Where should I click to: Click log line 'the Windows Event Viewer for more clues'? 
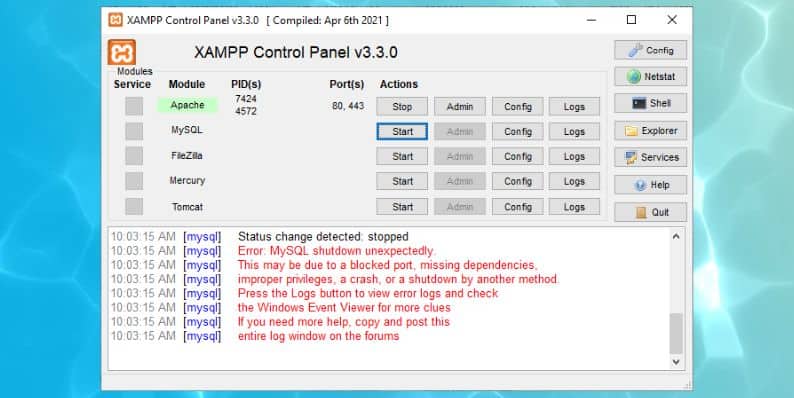click(x=344, y=307)
